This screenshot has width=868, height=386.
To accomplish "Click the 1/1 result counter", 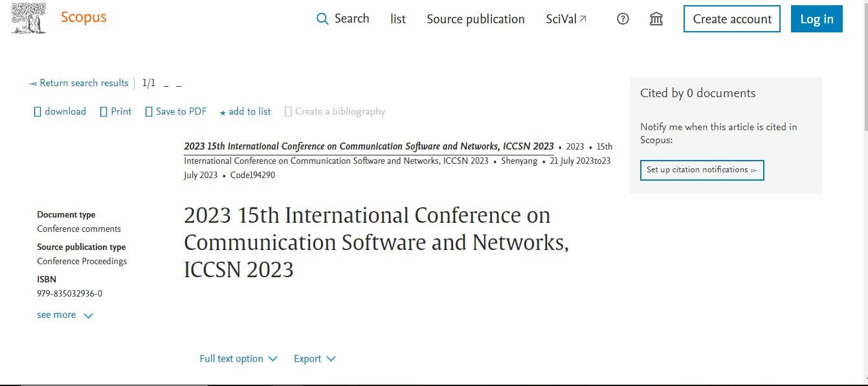I will [149, 83].
